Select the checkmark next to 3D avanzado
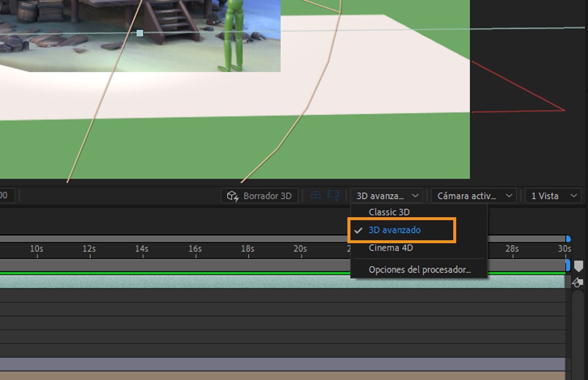 [x=358, y=230]
